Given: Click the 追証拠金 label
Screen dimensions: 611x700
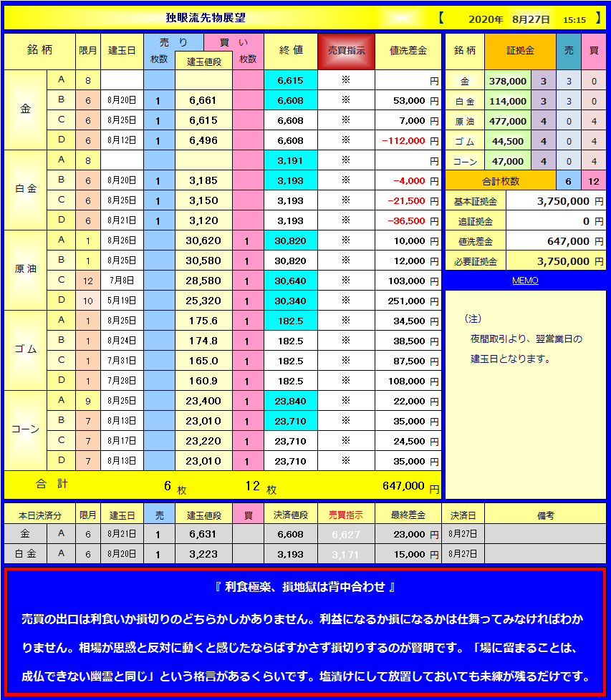Looking at the screenshot, I should (476, 221).
